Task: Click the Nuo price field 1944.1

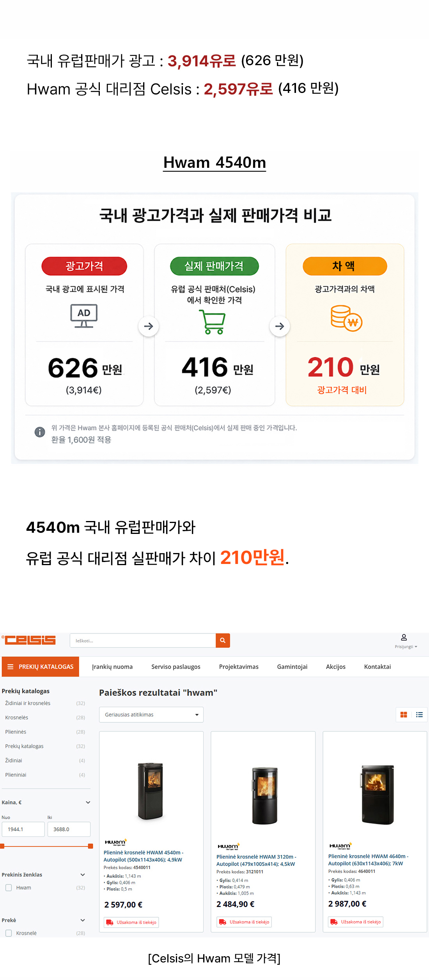Action: click(x=23, y=829)
